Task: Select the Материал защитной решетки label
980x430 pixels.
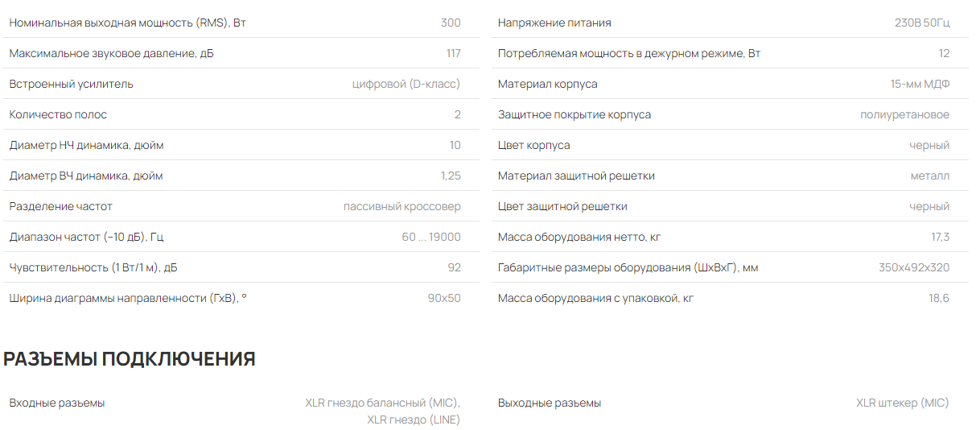Action: pos(576,176)
